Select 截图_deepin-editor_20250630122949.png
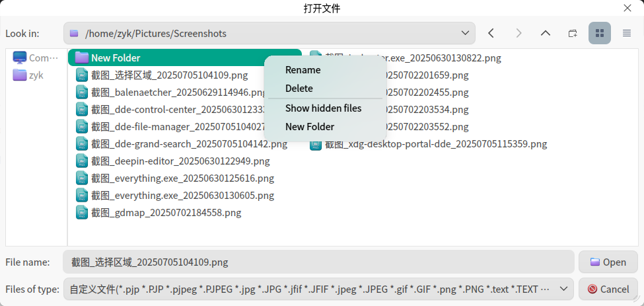Screen dimensions: 644x306 point(172,161)
